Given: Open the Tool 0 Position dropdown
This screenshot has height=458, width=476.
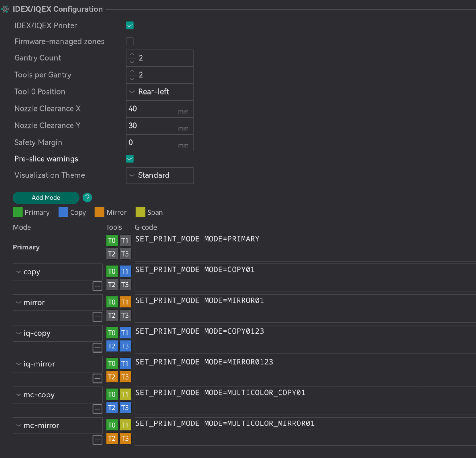Looking at the screenshot, I should [160, 92].
